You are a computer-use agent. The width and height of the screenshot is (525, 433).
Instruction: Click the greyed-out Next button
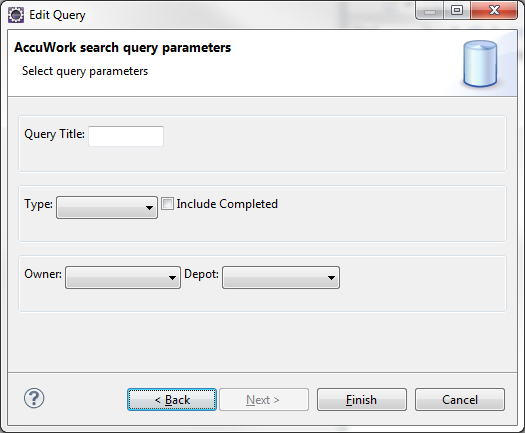click(264, 400)
